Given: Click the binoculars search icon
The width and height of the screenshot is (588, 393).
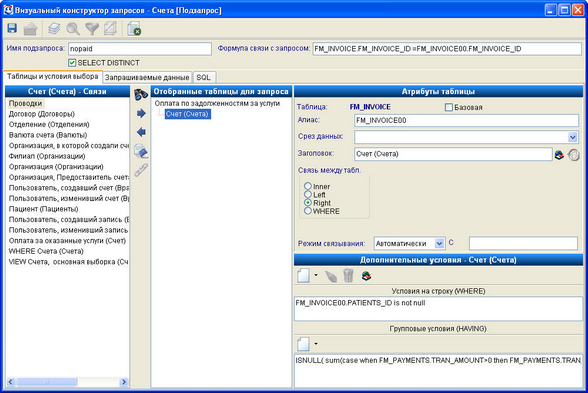Looking at the screenshot, I should click(x=141, y=94).
